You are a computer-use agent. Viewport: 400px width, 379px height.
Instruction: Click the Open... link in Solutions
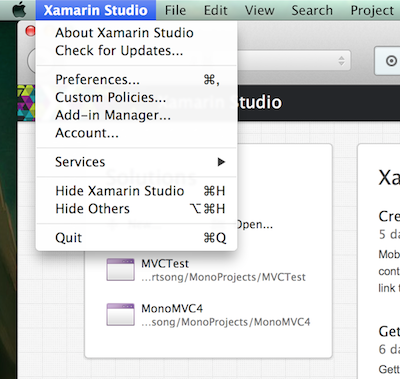[x=255, y=224]
